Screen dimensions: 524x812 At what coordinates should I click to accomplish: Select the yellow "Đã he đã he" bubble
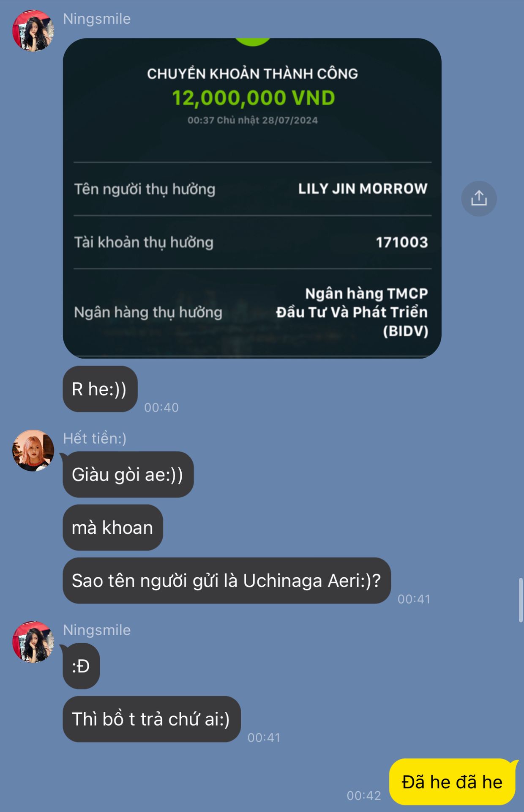click(x=453, y=782)
